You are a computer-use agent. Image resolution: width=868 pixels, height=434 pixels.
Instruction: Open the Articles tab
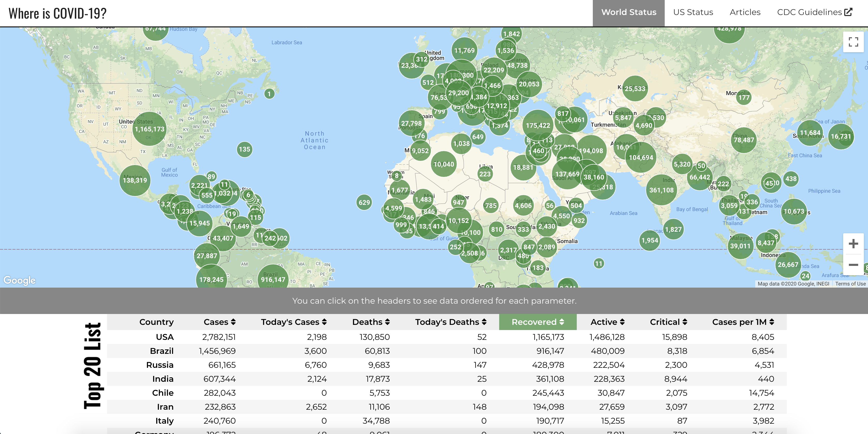tap(745, 12)
